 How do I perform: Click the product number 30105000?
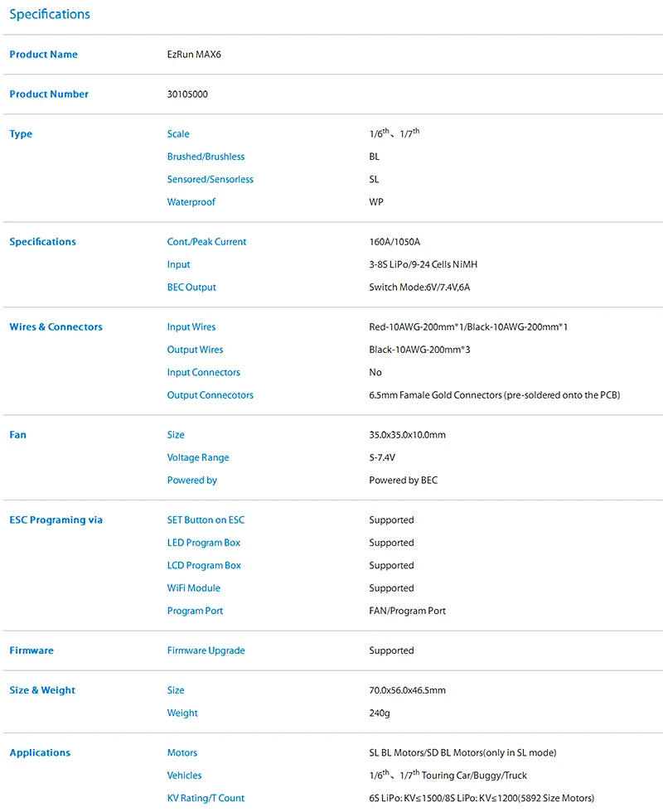click(187, 94)
